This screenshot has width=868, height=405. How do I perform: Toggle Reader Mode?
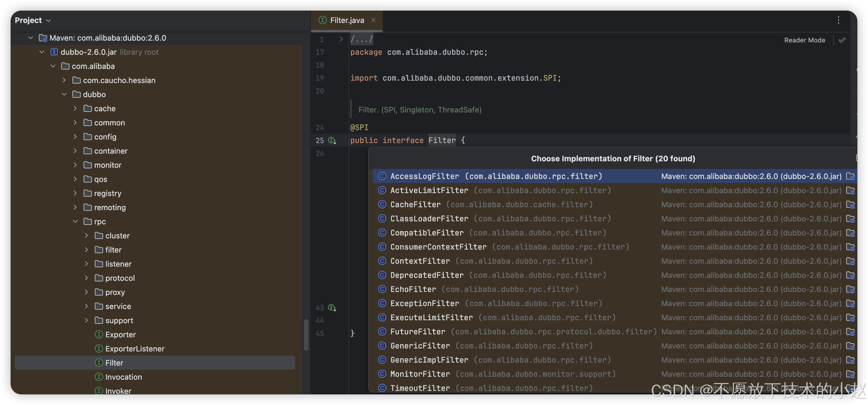(x=805, y=40)
